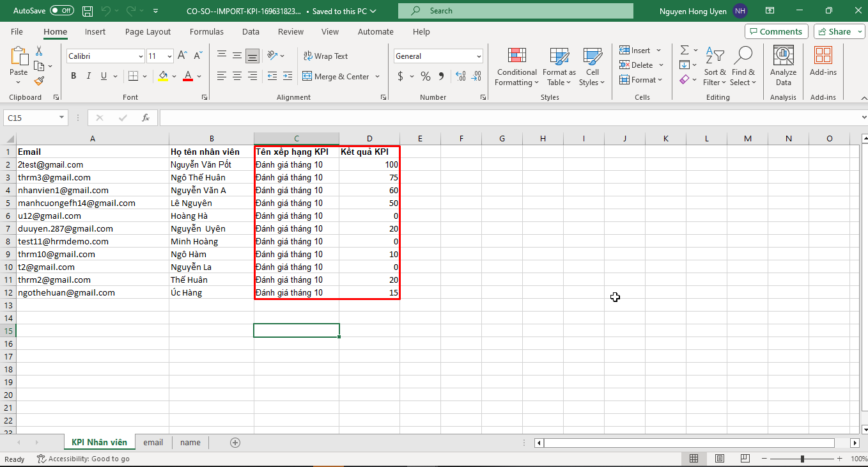Click the Format Painter brush icon
This screenshot has width=868, height=467.
pyautogui.click(x=39, y=81)
